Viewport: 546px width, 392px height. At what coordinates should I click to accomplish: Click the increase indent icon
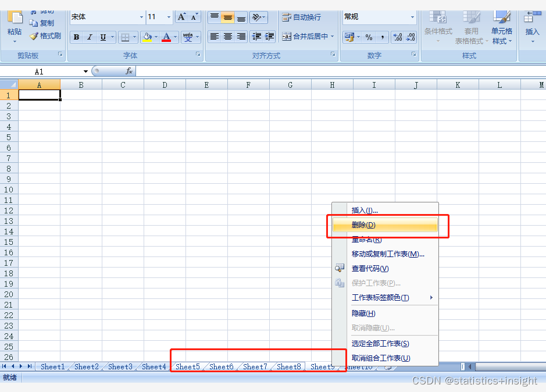[x=270, y=37]
